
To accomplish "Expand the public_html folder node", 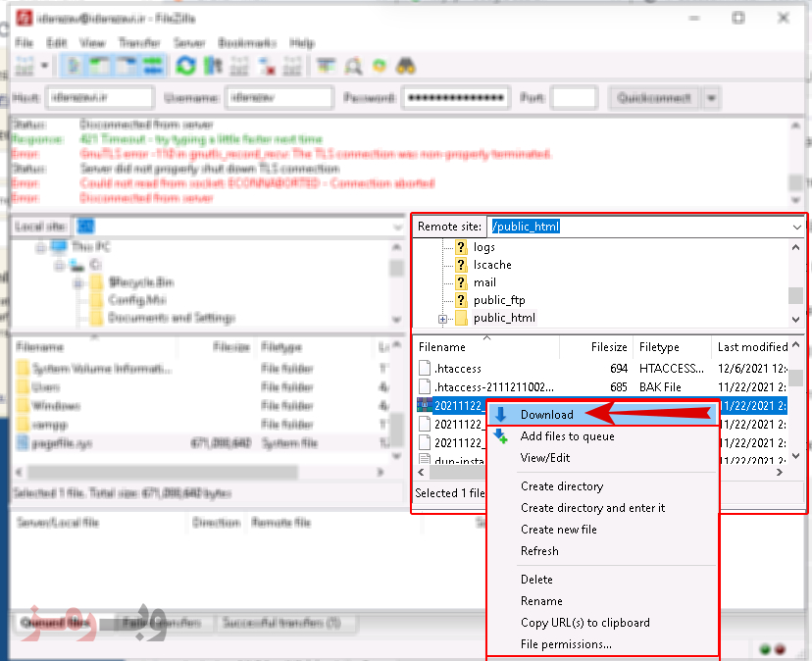I will tap(442, 319).
